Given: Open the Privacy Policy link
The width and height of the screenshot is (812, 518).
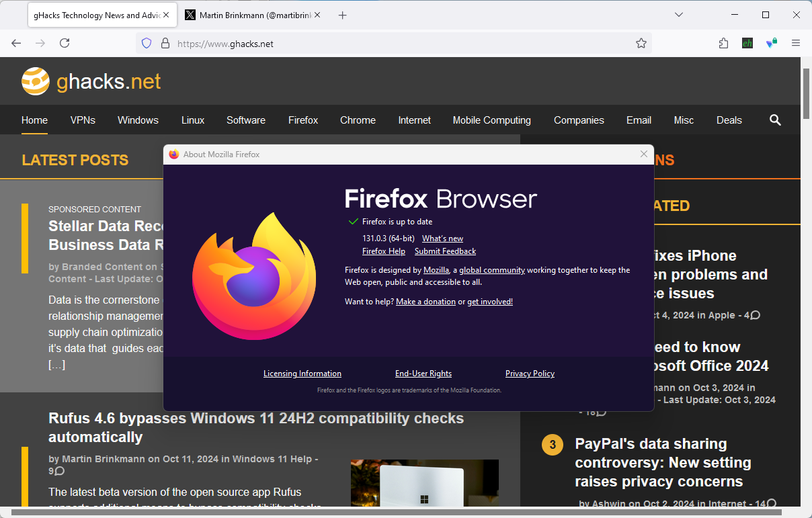Looking at the screenshot, I should pos(530,374).
